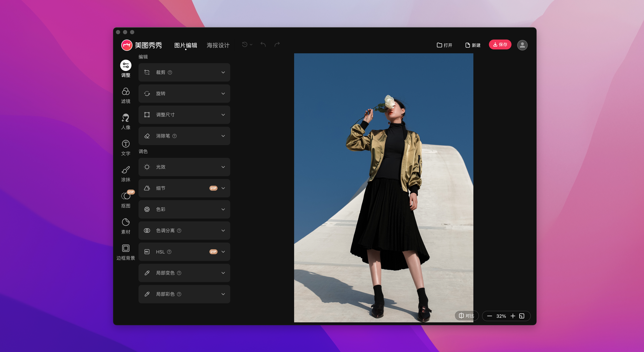Open the 边框背景 frame background icon
This screenshot has width=644, height=352.
(x=125, y=248)
